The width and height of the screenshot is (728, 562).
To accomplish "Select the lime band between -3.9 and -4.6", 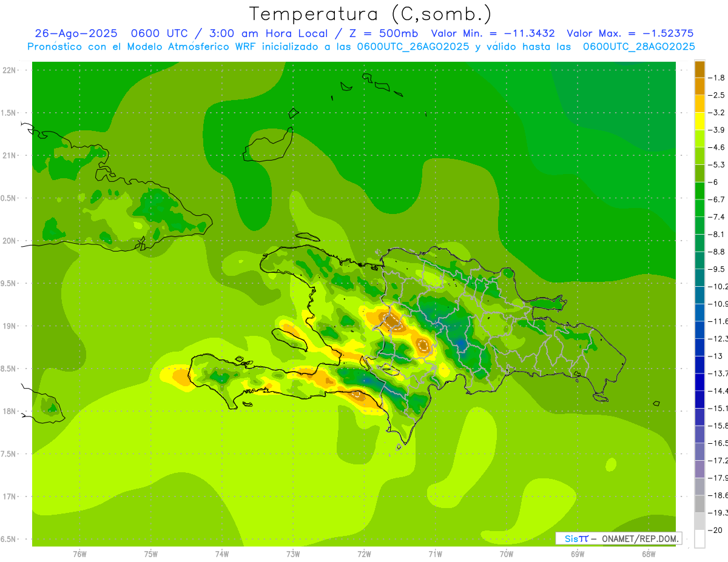I will [x=699, y=139].
